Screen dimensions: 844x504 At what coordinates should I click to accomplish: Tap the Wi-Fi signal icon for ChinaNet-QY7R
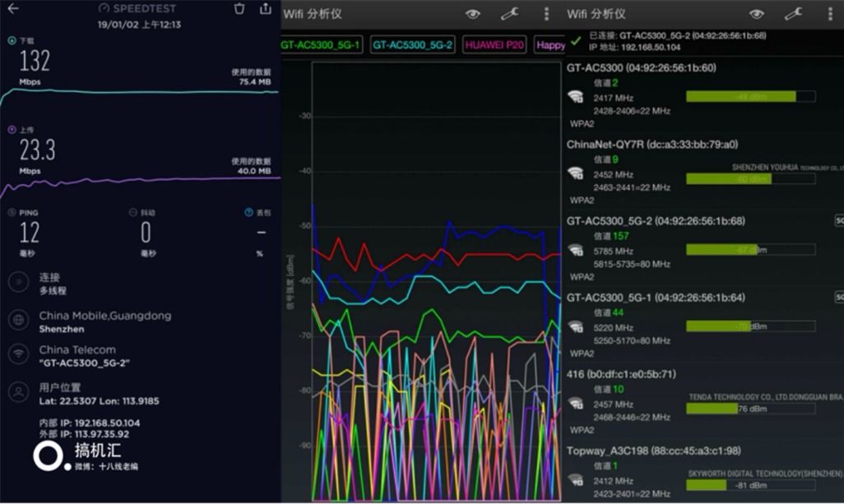click(576, 173)
